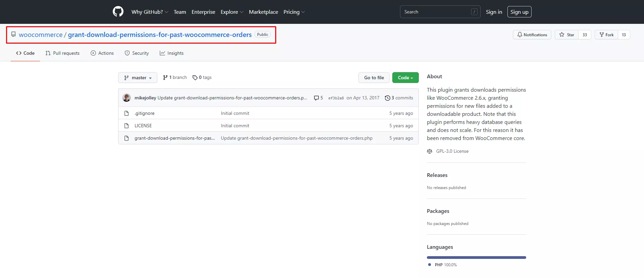Click the GitHub octocat logo
This screenshot has width=644, height=278.
coord(118,12)
